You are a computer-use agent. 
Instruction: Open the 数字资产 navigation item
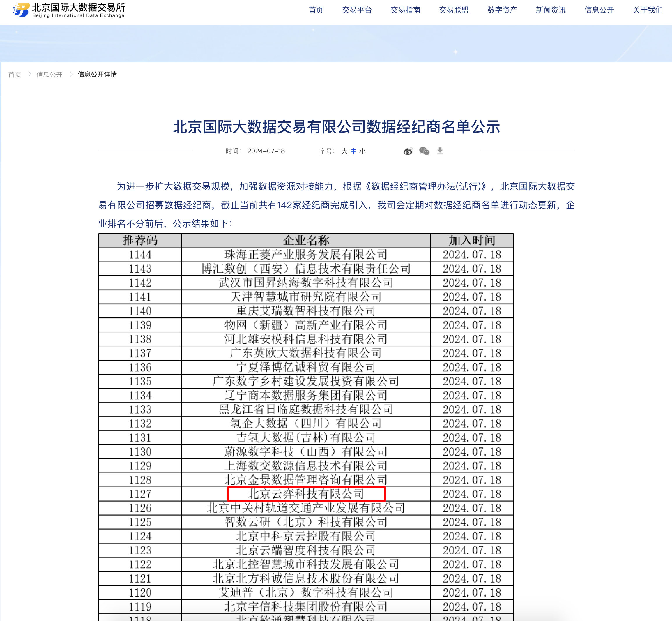pyautogui.click(x=502, y=10)
